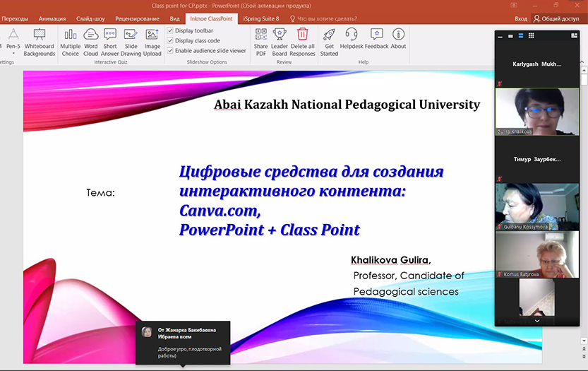Switch to the iSpring Suite 8 tab
This screenshot has width=588, height=371.
261,18
